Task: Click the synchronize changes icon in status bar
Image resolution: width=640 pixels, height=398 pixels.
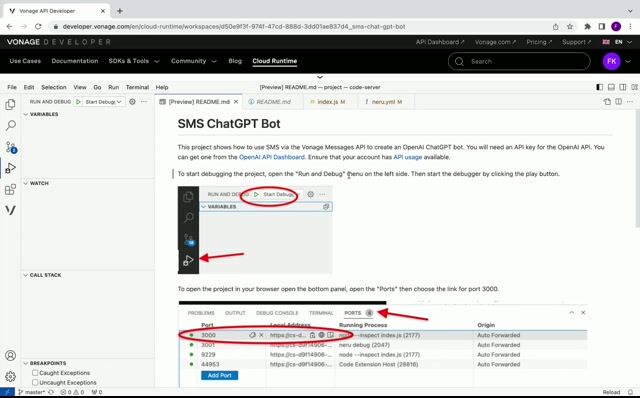Action: 51,392
